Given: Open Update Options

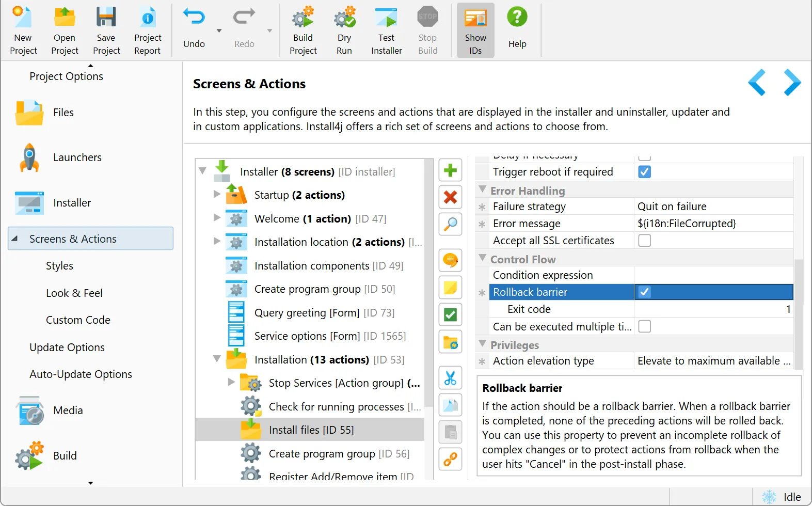Looking at the screenshot, I should click(x=67, y=347).
